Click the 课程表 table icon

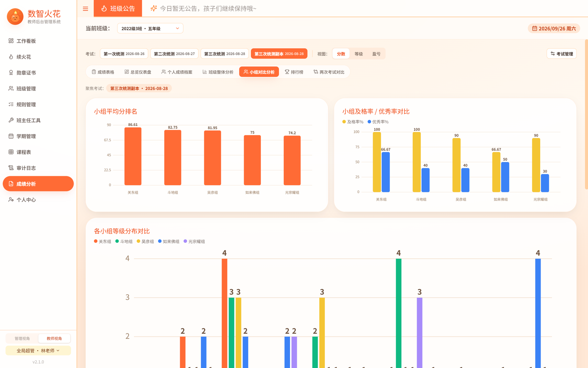click(x=11, y=152)
